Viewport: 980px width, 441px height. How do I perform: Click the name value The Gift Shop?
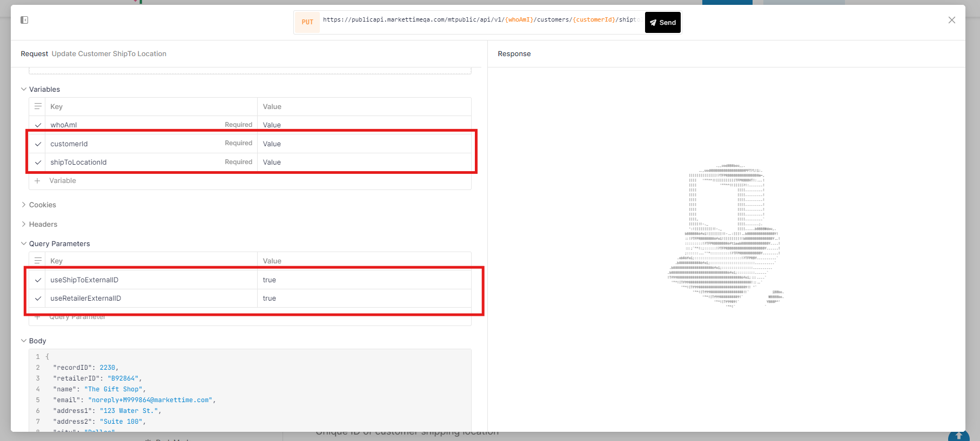coord(113,389)
